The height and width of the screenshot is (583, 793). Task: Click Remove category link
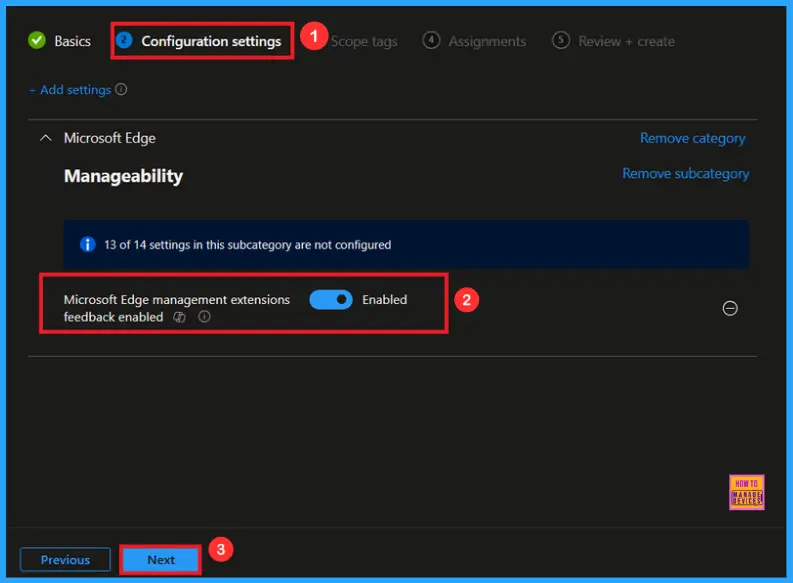(x=692, y=138)
